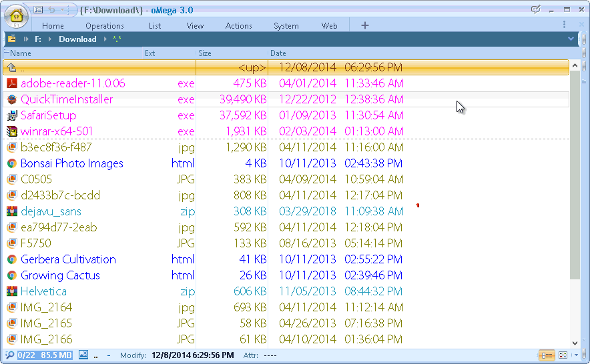Open the Operations menu tab
This screenshot has height=364, width=590.
pyautogui.click(x=105, y=26)
